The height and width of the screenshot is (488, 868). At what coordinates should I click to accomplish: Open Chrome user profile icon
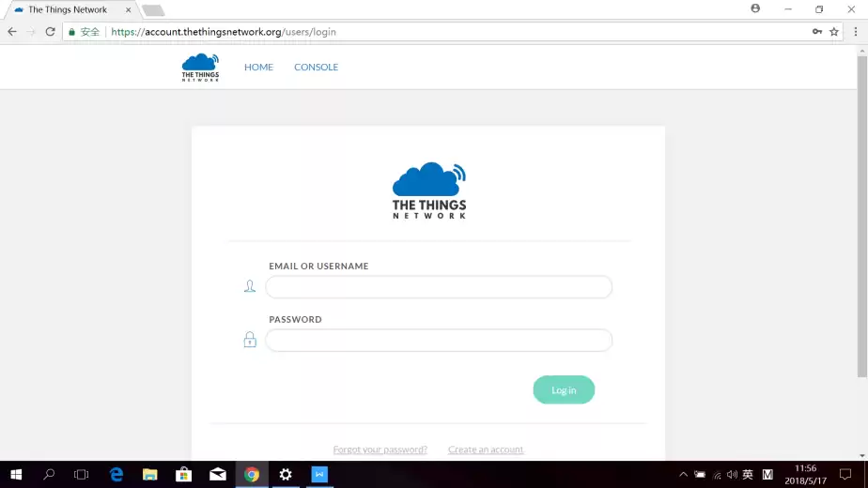[755, 8]
